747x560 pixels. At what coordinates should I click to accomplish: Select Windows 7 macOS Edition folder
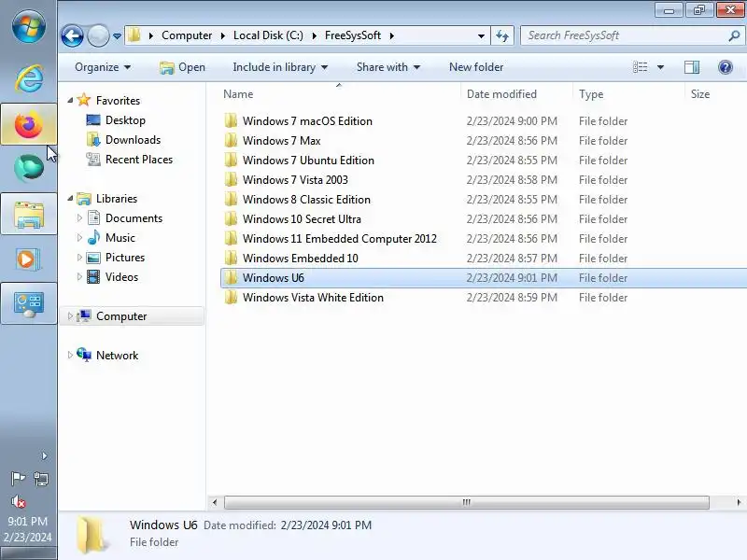click(307, 121)
